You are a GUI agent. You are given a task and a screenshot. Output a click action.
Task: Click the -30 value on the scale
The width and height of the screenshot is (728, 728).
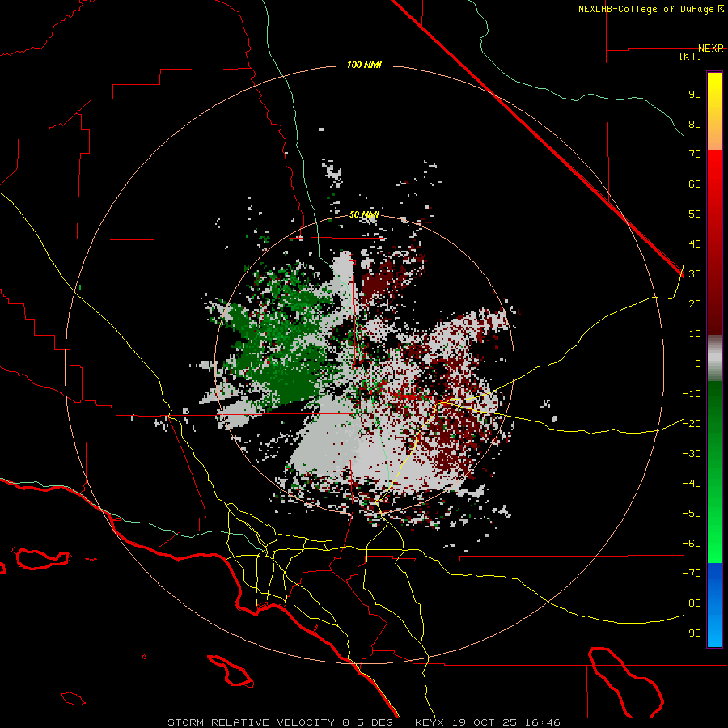coord(692,453)
